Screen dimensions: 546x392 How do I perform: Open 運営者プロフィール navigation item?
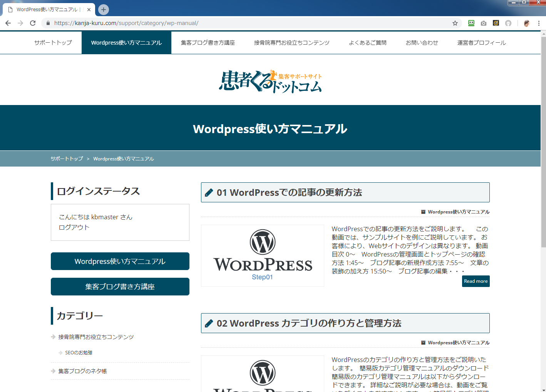[482, 43]
